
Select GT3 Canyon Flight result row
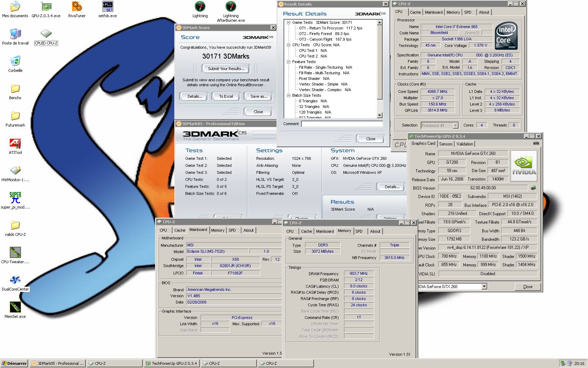(325, 39)
